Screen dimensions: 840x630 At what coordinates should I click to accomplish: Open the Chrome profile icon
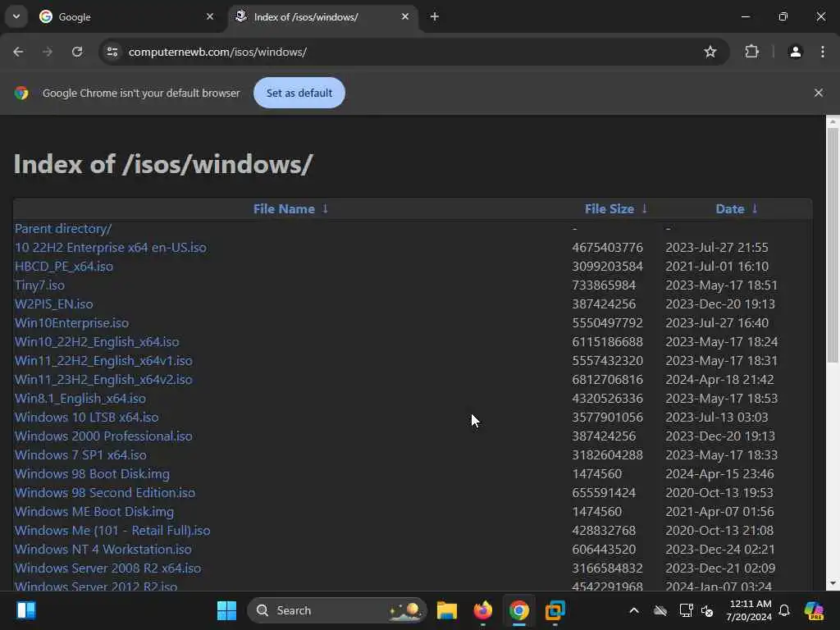point(796,52)
